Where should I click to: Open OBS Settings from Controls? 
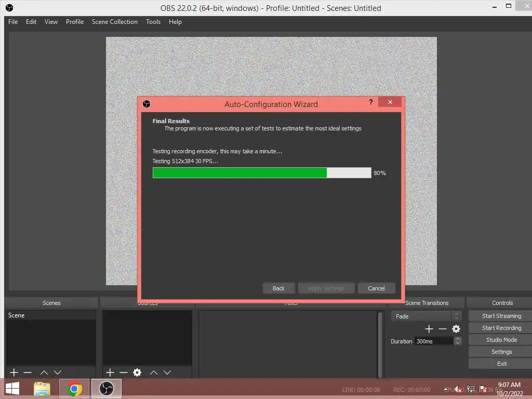(501, 352)
